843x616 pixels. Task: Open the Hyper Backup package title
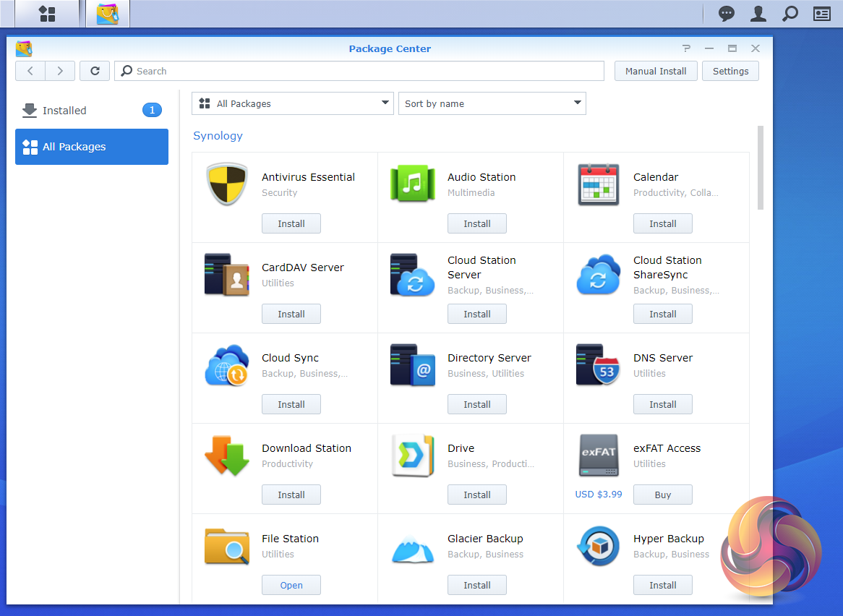668,539
